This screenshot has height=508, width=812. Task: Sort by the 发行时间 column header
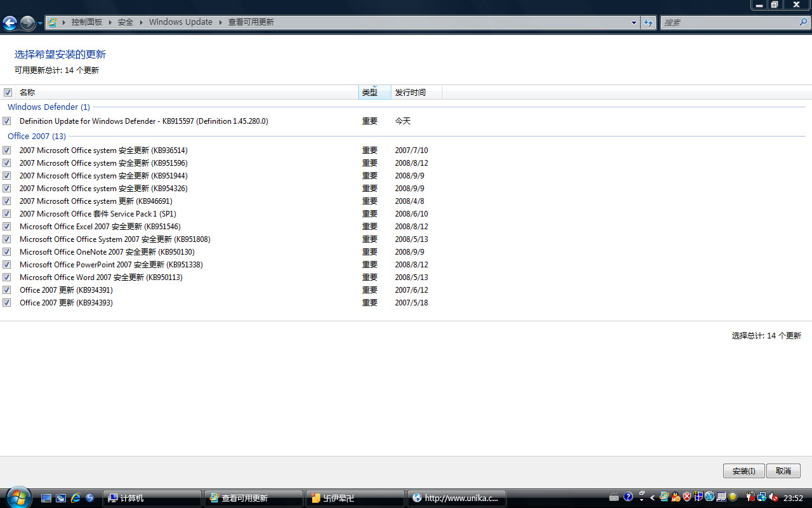(x=417, y=93)
